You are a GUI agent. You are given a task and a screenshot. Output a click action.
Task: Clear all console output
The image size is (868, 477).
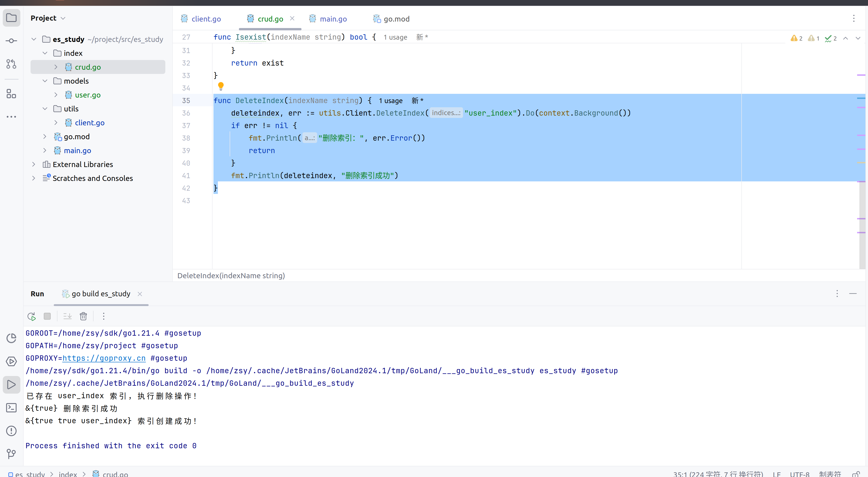[83, 316]
